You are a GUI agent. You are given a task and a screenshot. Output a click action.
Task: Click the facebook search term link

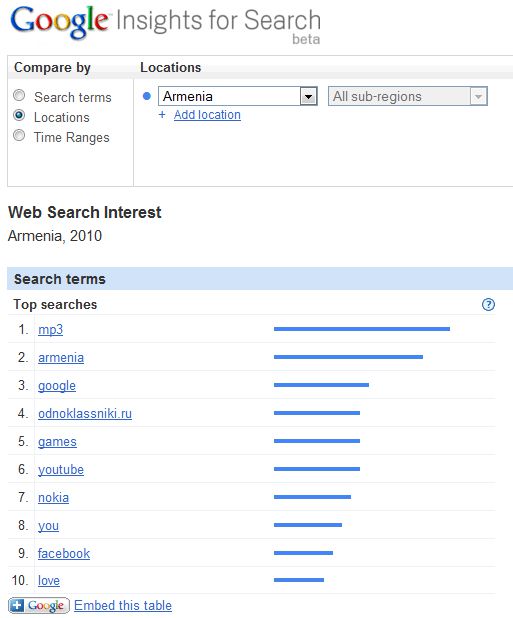click(x=64, y=553)
